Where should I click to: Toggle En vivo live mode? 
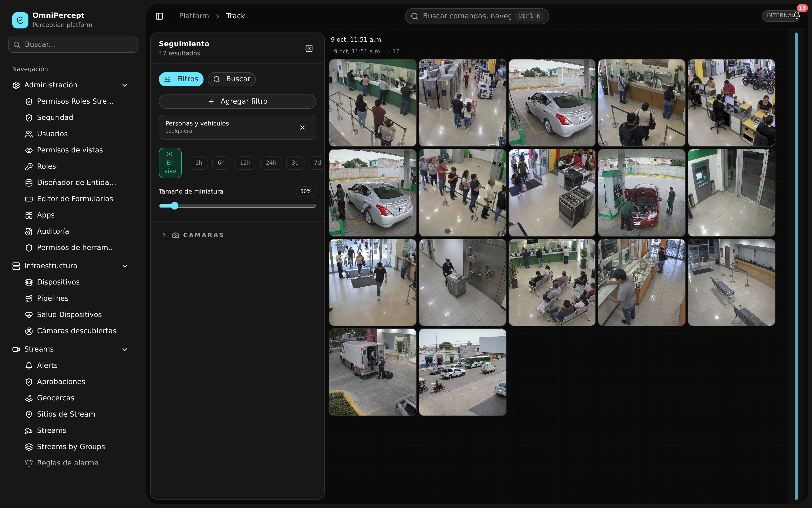click(x=170, y=163)
